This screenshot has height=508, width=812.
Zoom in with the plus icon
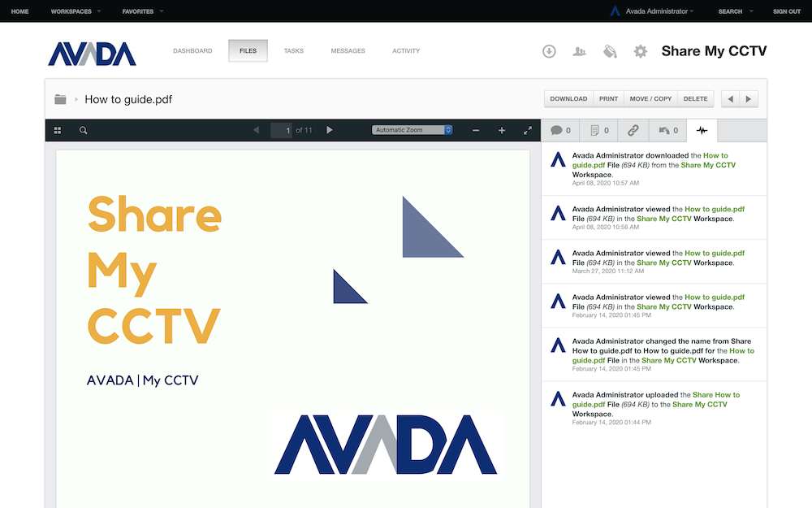tap(502, 130)
